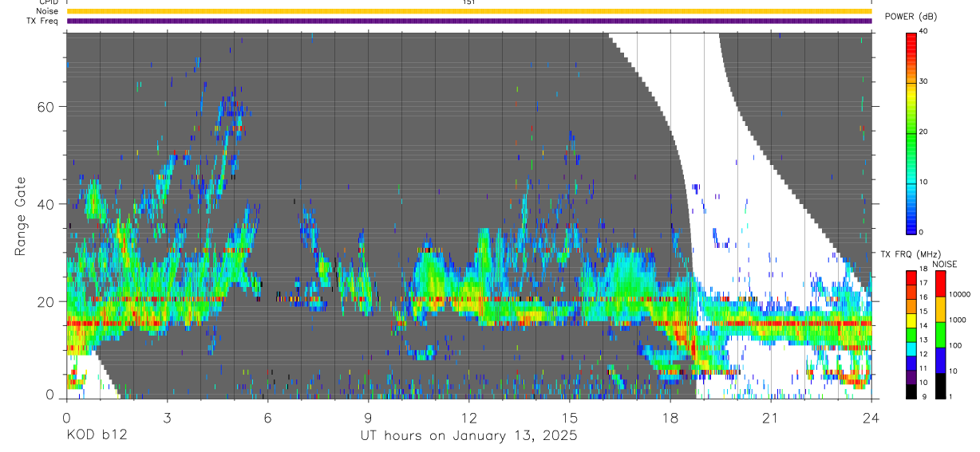Click the 40 label on POWER scale
Image resolution: width=980 pixels, height=452 pixels.
click(924, 31)
